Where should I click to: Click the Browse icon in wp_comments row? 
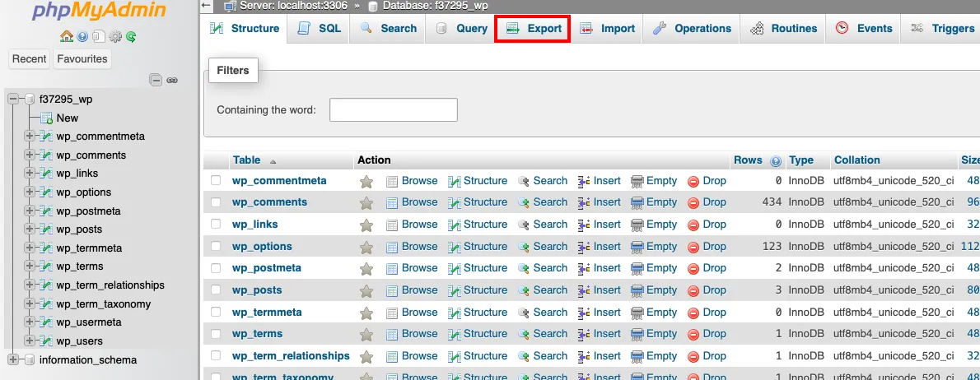point(392,203)
